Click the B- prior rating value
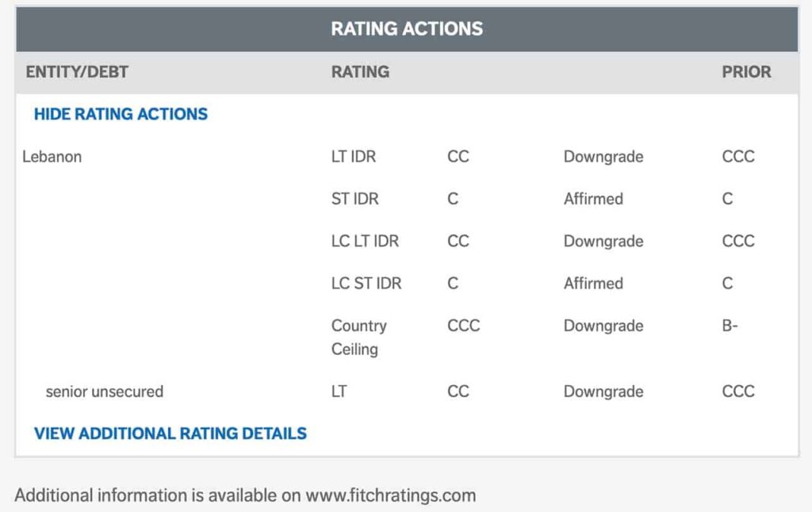 click(x=730, y=326)
